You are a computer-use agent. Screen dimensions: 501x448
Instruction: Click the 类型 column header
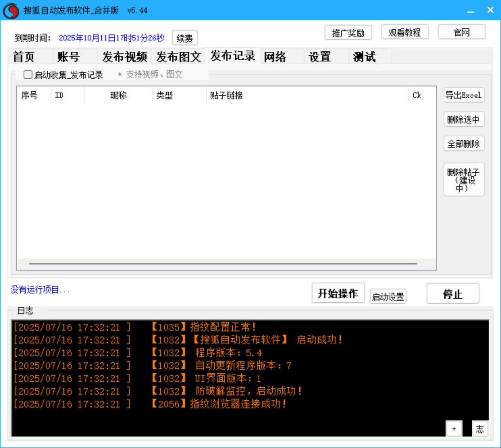(x=179, y=95)
